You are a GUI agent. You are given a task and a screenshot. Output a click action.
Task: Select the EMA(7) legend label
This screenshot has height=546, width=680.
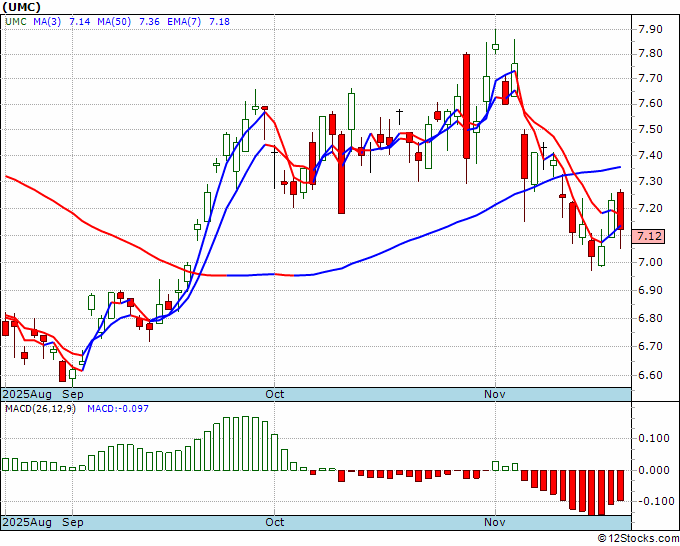184,22
